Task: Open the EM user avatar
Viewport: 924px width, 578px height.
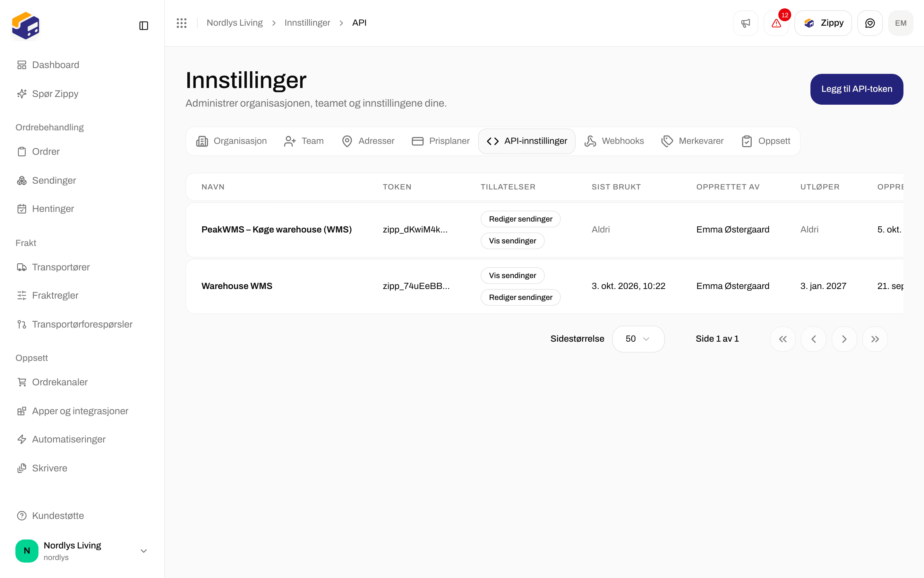Action: click(x=901, y=23)
